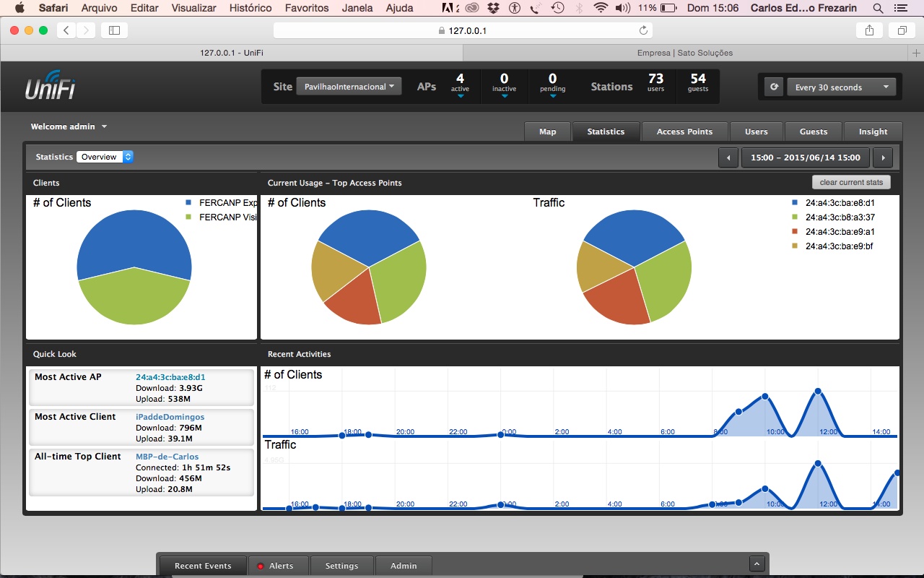Click the UniFi refresh icon button
Image resolution: width=924 pixels, height=578 pixels.
(775, 87)
